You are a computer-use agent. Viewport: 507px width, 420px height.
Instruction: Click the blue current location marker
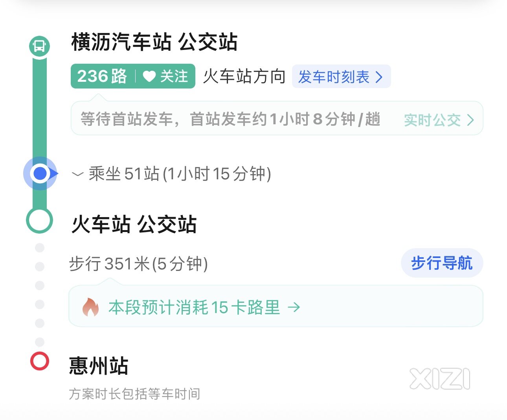point(40,173)
